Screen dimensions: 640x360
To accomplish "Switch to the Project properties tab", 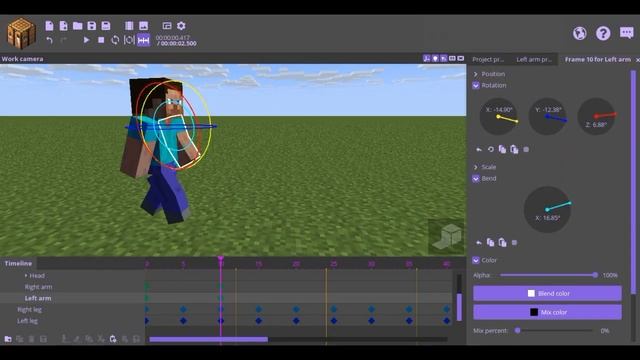I will pos(488,59).
